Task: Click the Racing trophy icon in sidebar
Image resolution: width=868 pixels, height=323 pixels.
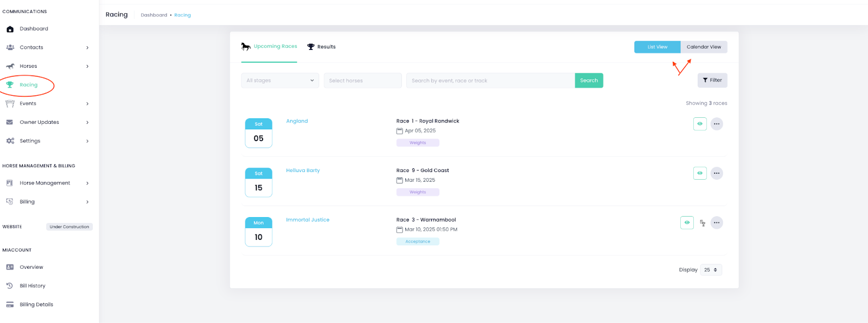Action: click(x=10, y=85)
